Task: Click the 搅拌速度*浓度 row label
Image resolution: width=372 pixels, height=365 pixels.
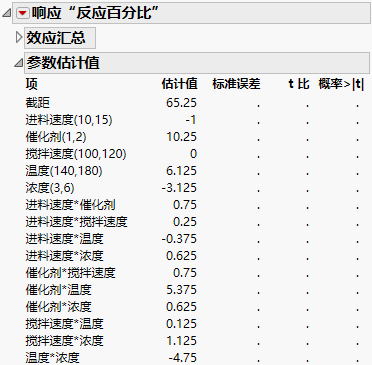Action: pyautogui.click(x=64, y=341)
